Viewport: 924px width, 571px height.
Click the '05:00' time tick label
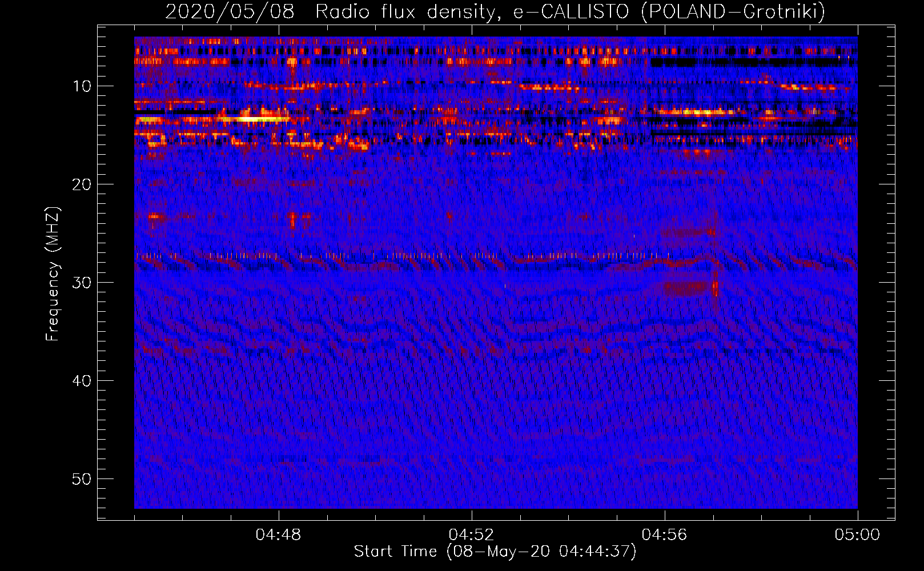pos(858,535)
